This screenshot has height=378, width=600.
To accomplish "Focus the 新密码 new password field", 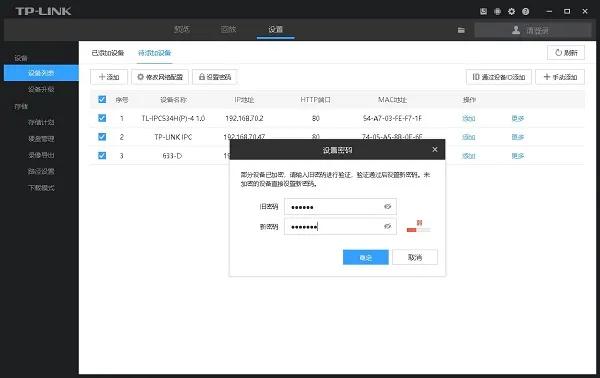I will click(340, 226).
